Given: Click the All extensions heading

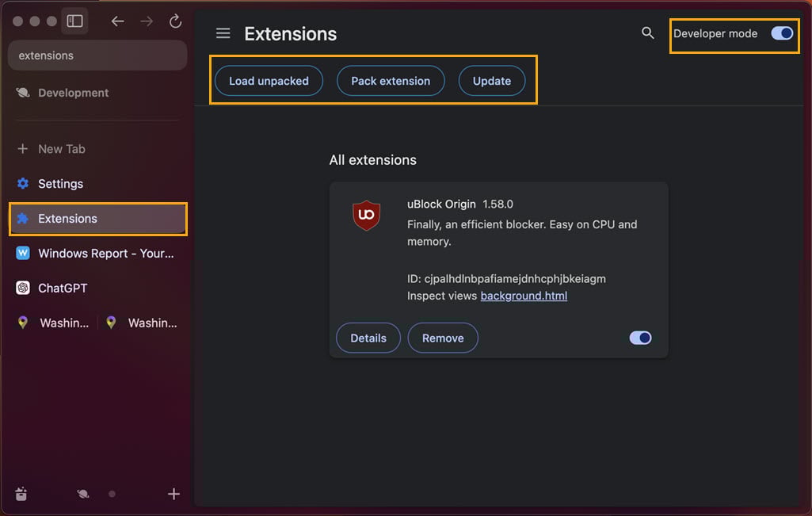Looking at the screenshot, I should point(373,160).
